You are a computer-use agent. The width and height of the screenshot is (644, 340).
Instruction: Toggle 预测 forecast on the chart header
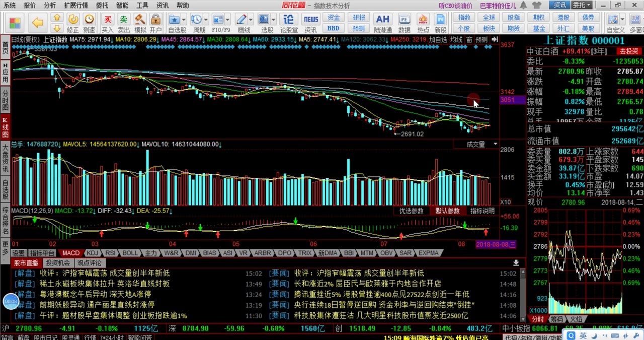pyautogui.click(x=481, y=39)
